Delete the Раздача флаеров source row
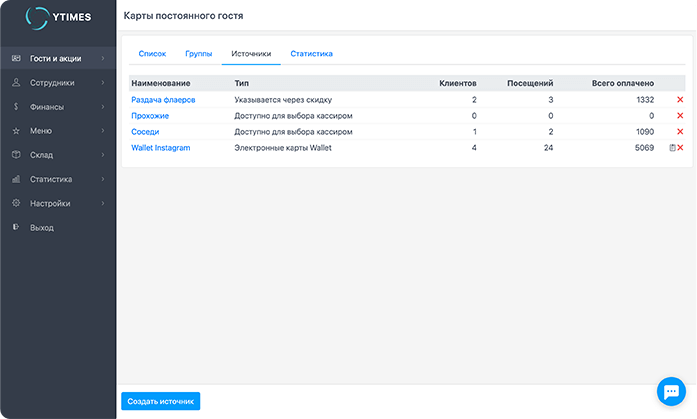 680,100
